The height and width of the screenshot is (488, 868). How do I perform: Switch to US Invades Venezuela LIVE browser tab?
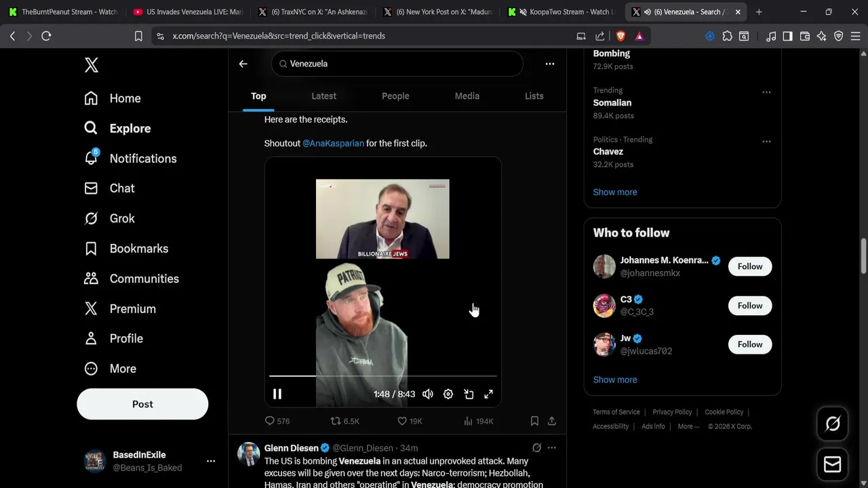(x=187, y=12)
